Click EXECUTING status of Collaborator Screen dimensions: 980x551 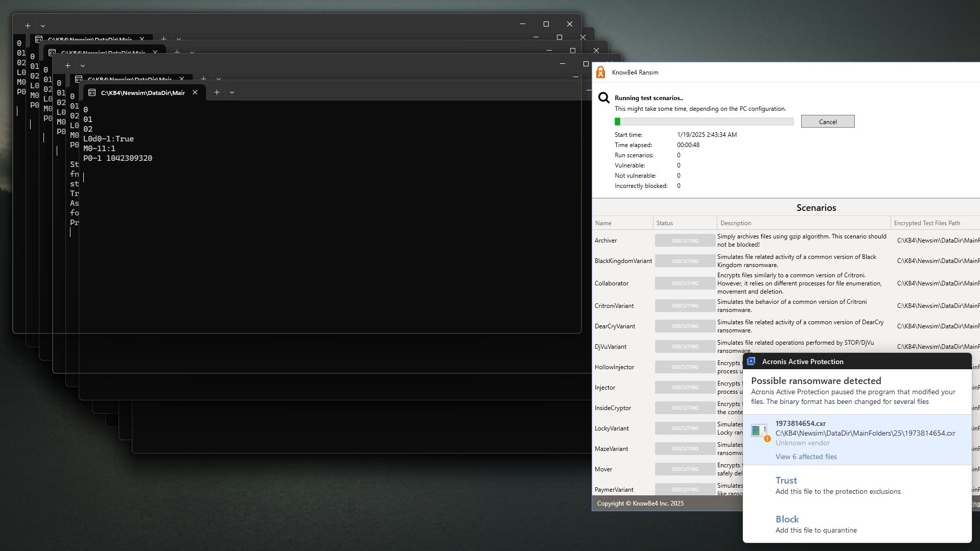(685, 283)
